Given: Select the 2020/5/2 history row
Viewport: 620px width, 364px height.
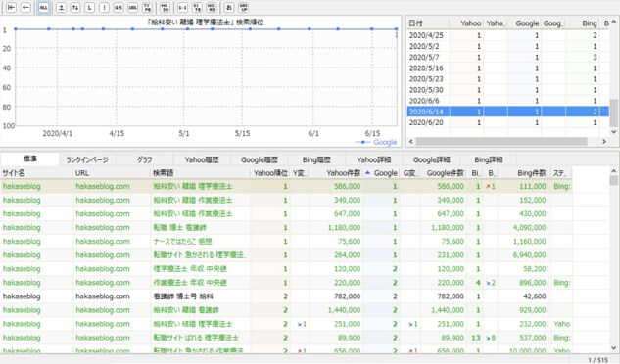Looking at the screenshot, I should coord(508,46).
